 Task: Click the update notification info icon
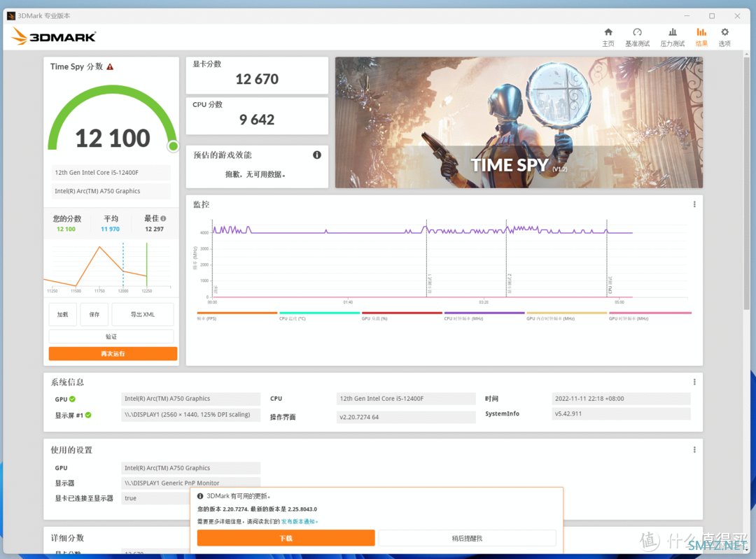pyautogui.click(x=200, y=496)
